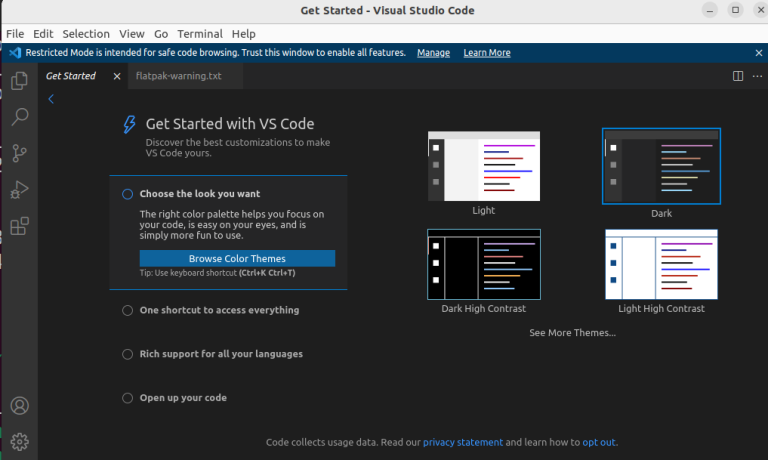Mark 'Choose the look you want' step circle
The image size is (768, 460).
point(127,194)
